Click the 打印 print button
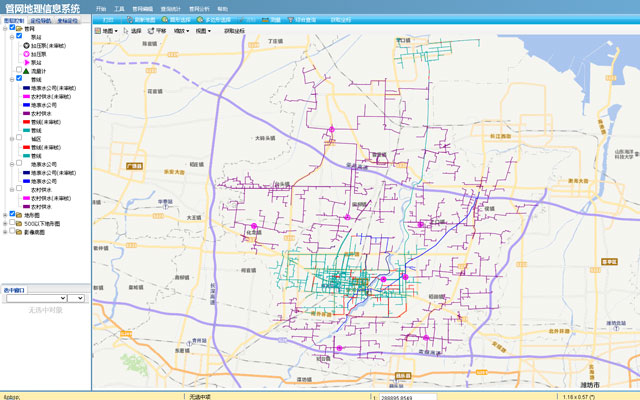Viewport: 640px width, 400px height. tap(107, 19)
